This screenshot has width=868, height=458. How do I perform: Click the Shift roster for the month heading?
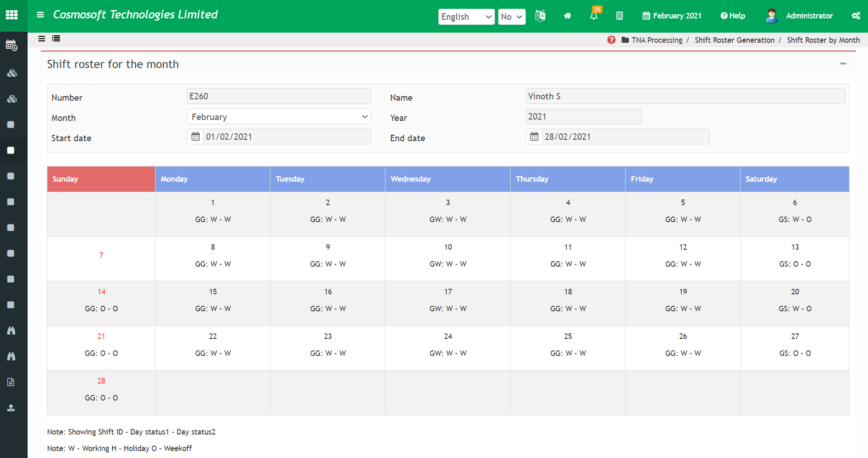point(113,64)
